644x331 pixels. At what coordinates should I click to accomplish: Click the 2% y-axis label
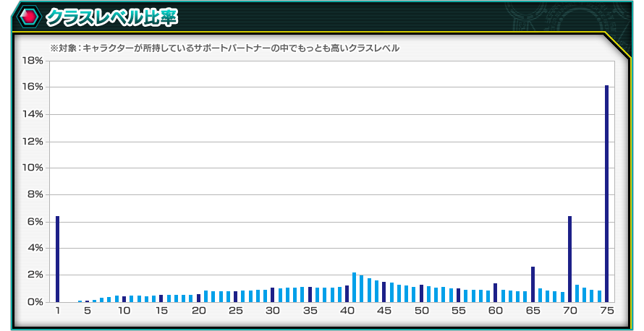(x=35, y=275)
